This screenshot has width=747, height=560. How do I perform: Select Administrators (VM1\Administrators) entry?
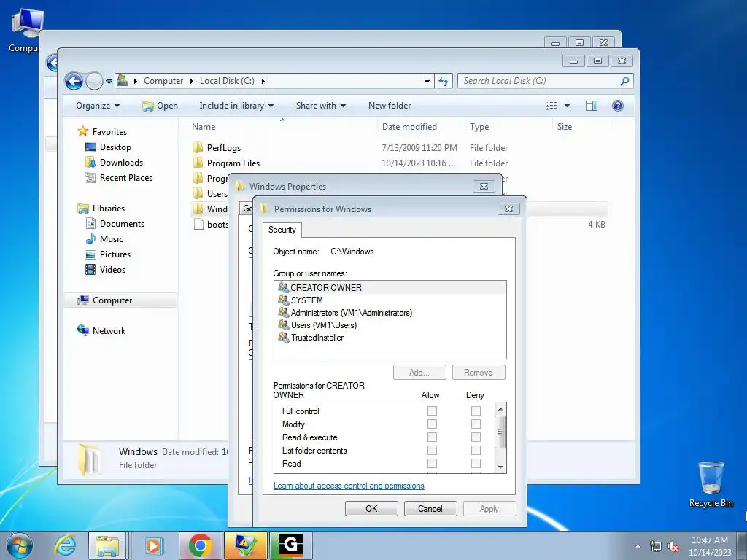click(x=351, y=312)
